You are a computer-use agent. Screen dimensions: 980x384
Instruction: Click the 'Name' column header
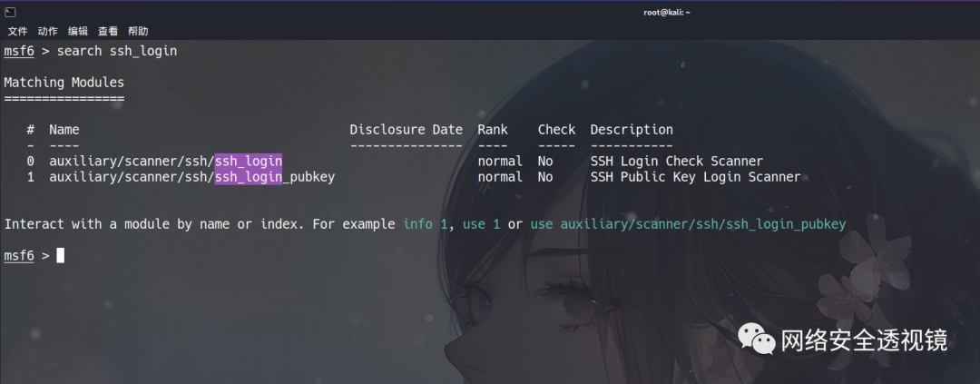point(64,130)
